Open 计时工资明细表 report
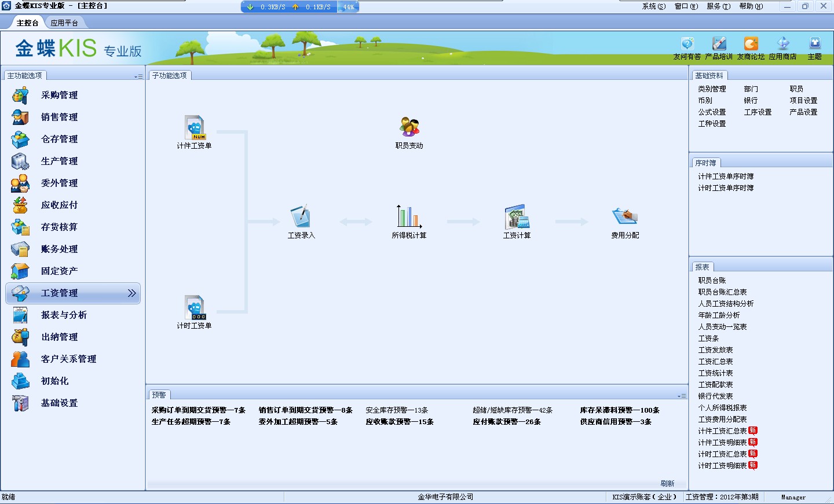Viewport: 834px width, 504px height. click(x=722, y=466)
